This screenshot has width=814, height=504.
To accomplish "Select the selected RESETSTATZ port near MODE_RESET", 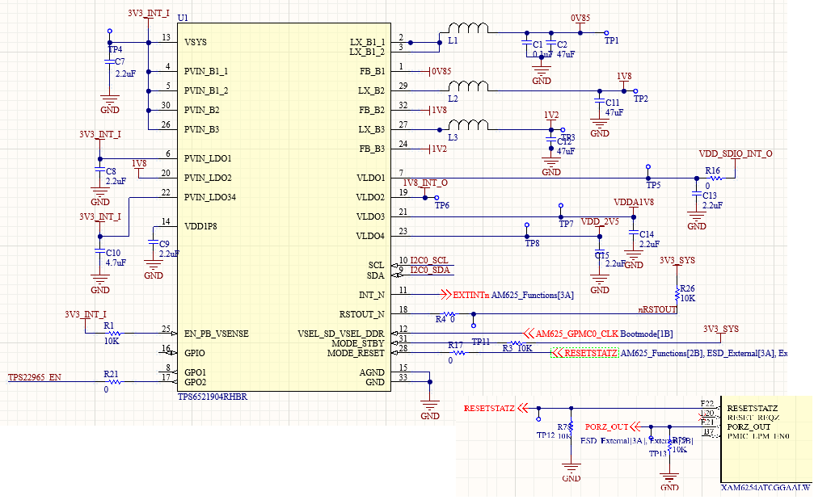I will tap(584, 353).
